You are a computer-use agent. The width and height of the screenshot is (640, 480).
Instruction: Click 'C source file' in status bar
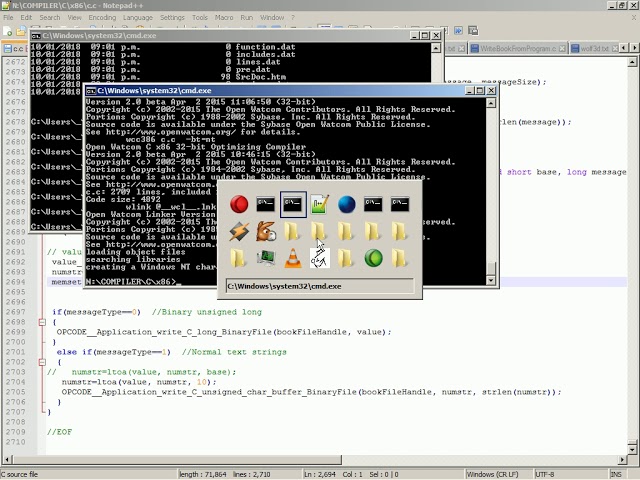[x=19, y=474]
